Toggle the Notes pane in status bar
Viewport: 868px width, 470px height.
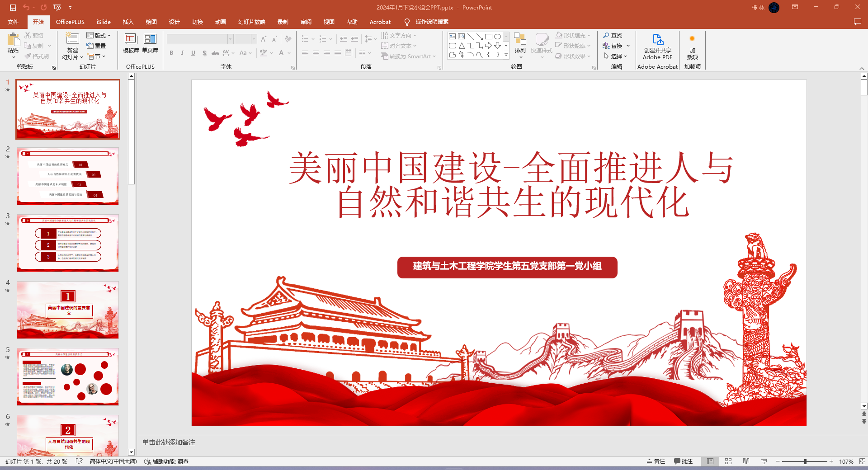(656, 461)
